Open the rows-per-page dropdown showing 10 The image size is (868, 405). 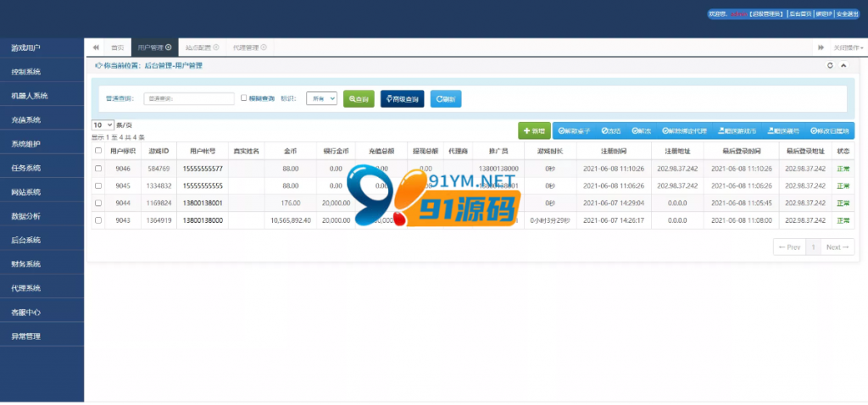(x=103, y=125)
